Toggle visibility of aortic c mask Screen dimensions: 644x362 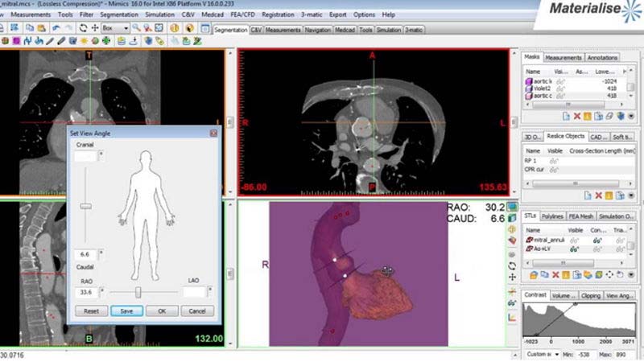click(x=560, y=96)
